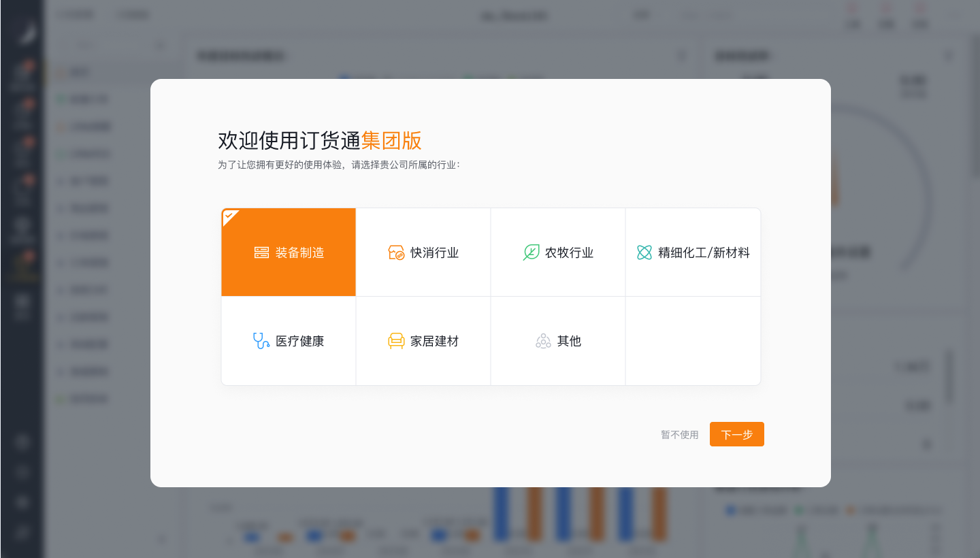Click the yellow sofa icon for 家居建材
The height and width of the screenshot is (558, 980).
396,341
